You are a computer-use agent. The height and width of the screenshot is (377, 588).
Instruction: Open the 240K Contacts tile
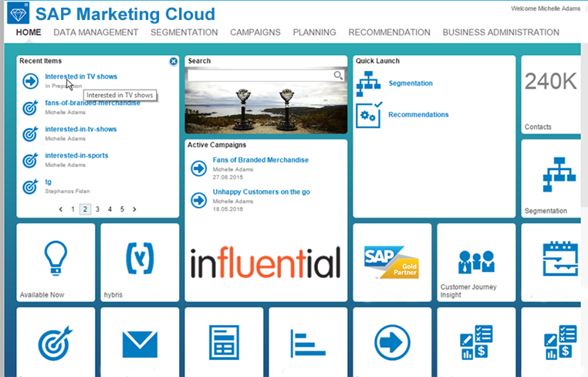[551, 94]
